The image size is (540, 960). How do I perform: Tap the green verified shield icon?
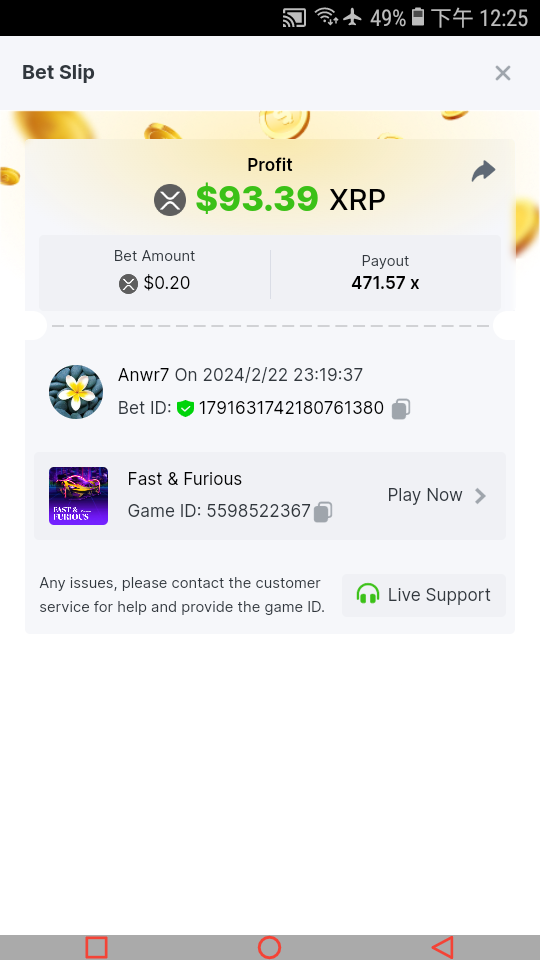click(x=185, y=408)
